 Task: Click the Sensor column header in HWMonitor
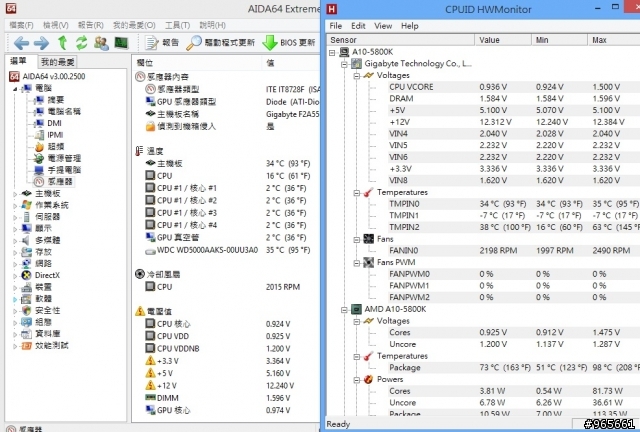click(401, 40)
